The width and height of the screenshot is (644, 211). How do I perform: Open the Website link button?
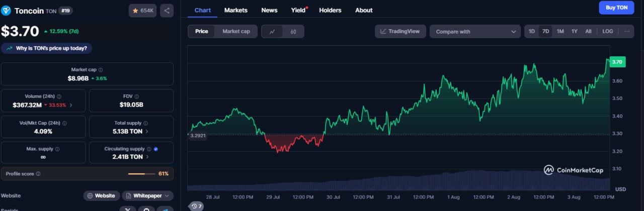click(x=101, y=196)
